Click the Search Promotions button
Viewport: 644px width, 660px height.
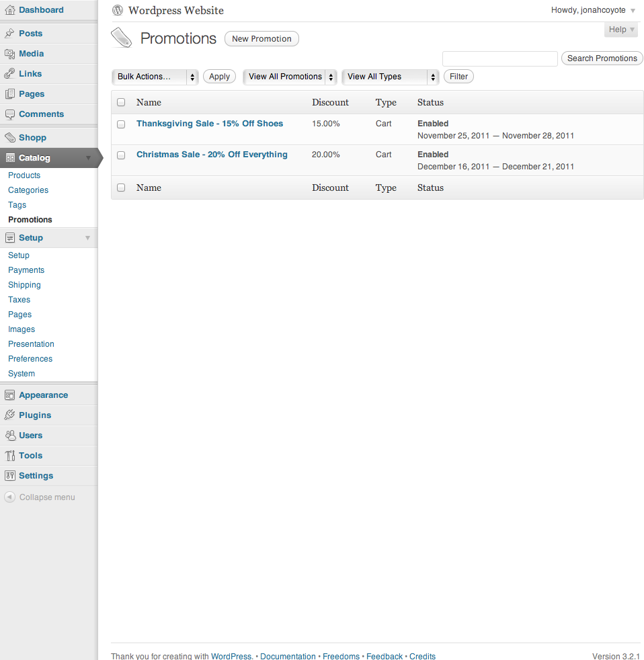point(602,58)
